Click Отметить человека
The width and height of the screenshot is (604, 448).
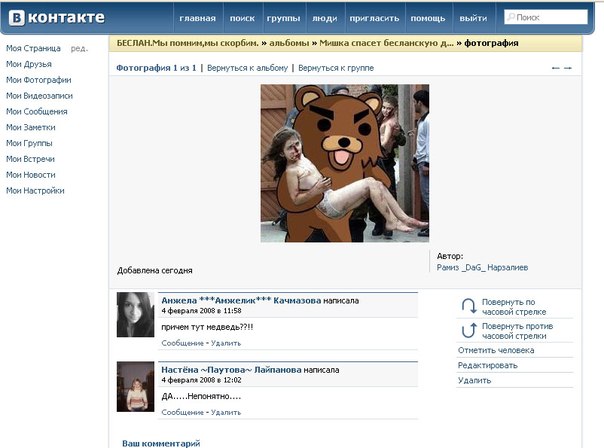tap(496, 351)
